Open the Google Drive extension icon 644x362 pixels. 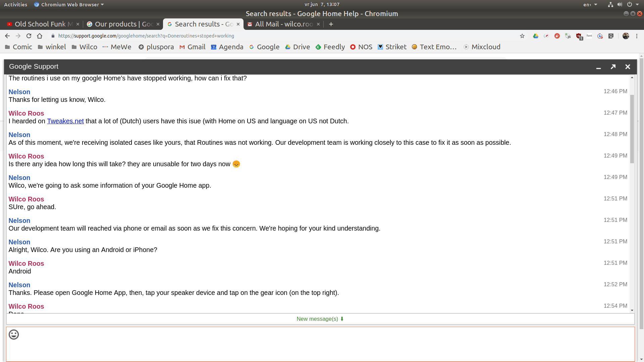(536, 36)
